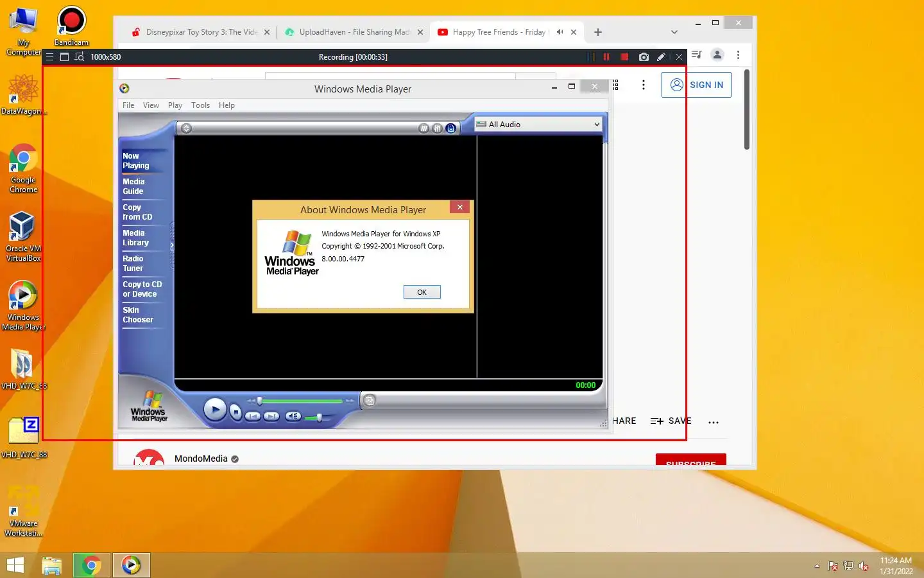The height and width of the screenshot is (578, 924).
Task: Click the Stop button in Media Player
Action: click(x=235, y=412)
